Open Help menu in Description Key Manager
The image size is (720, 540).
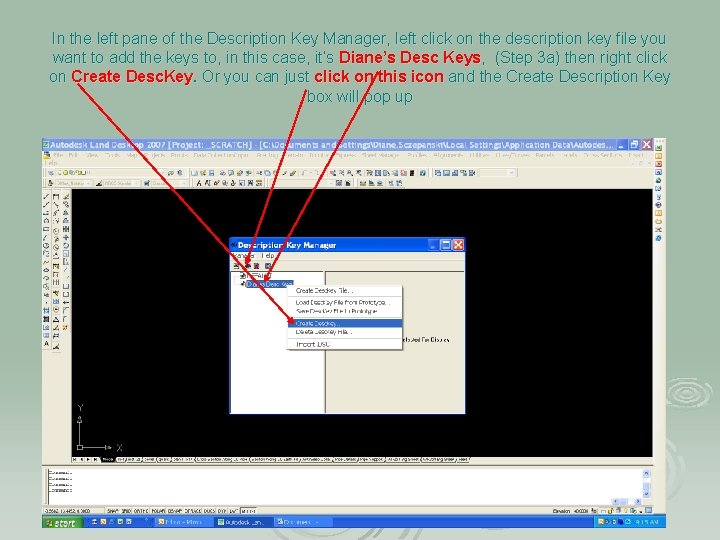tap(268, 255)
